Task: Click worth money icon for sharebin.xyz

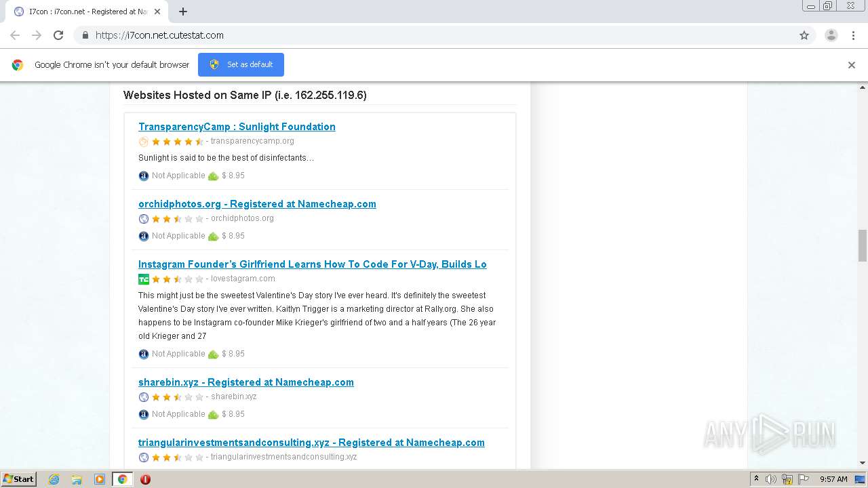Action: (213, 415)
